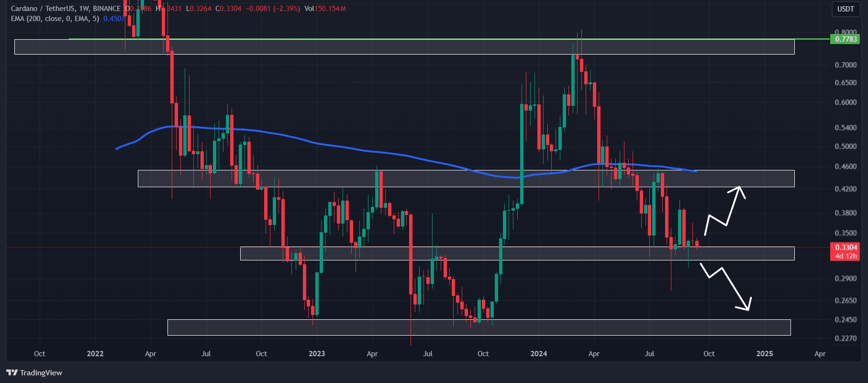The width and height of the screenshot is (868, 383).
Task: Click the 0.3800 price axis label
Action: (846, 213)
